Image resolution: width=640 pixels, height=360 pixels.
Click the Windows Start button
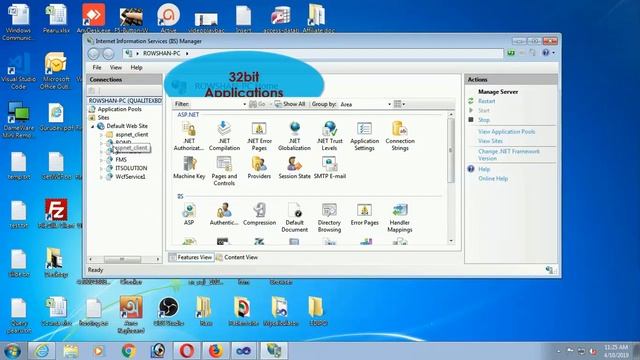12,351
